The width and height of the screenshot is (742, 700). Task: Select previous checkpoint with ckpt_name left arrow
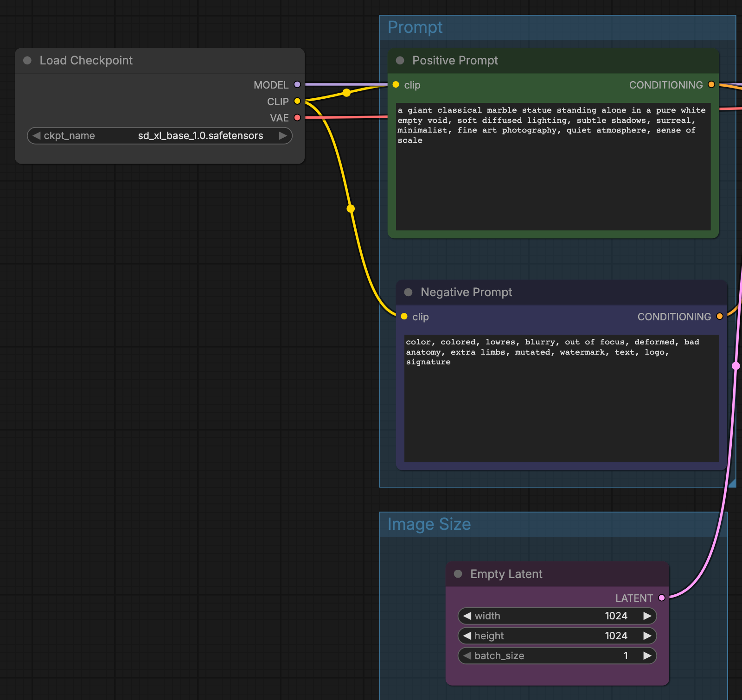pyautogui.click(x=36, y=135)
